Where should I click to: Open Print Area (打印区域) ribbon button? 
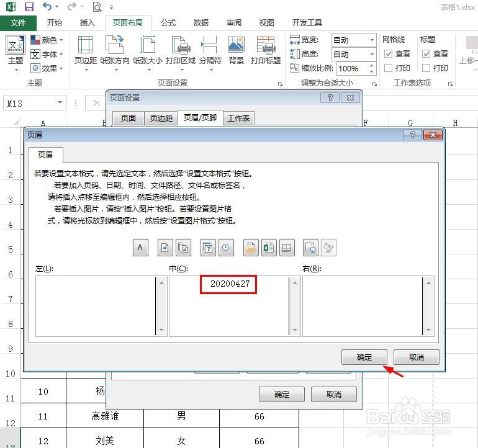tap(181, 53)
